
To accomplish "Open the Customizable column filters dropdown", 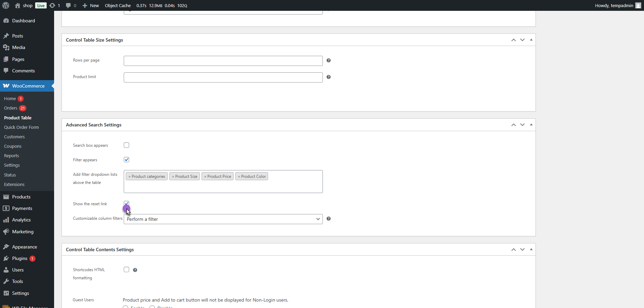I will pyautogui.click(x=223, y=219).
